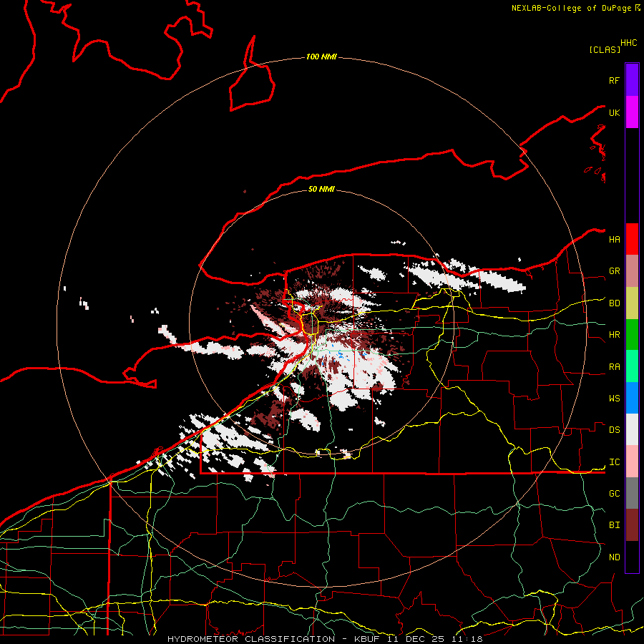Select the brown BI legend swatch
The image size is (644, 644).
[632, 525]
